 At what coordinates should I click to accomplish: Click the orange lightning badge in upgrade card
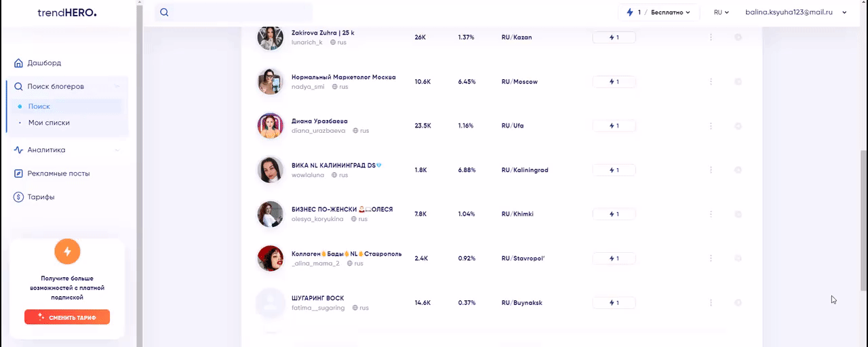(x=67, y=251)
